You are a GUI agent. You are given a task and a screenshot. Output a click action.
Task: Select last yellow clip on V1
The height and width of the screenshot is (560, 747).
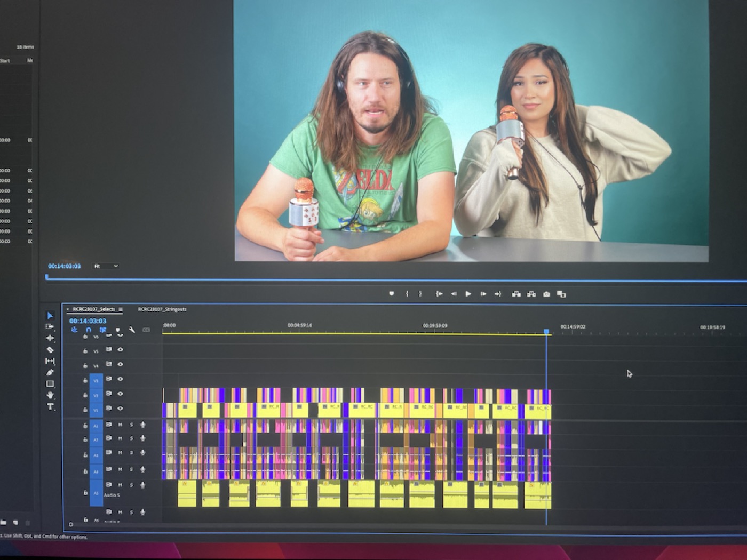coord(537,411)
